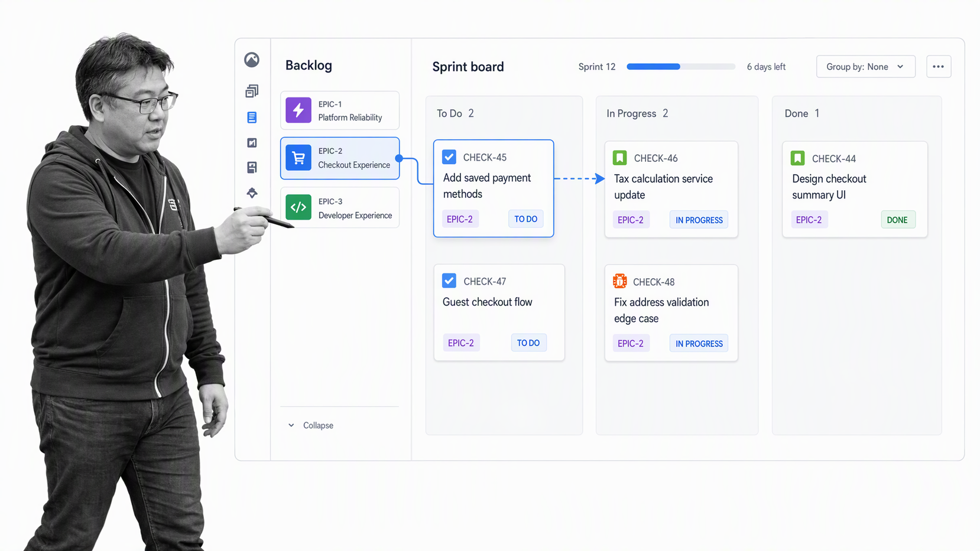The image size is (980, 551).
Task: Select EPIC-3 Developer Experience in Backlog
Action: (x=340, y=207)
